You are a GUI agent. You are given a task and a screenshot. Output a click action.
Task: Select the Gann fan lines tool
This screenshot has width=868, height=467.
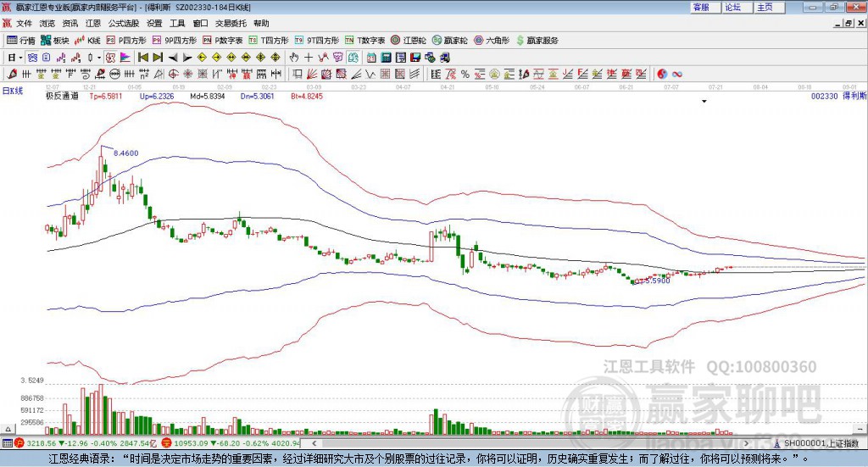tap(312, 74)
